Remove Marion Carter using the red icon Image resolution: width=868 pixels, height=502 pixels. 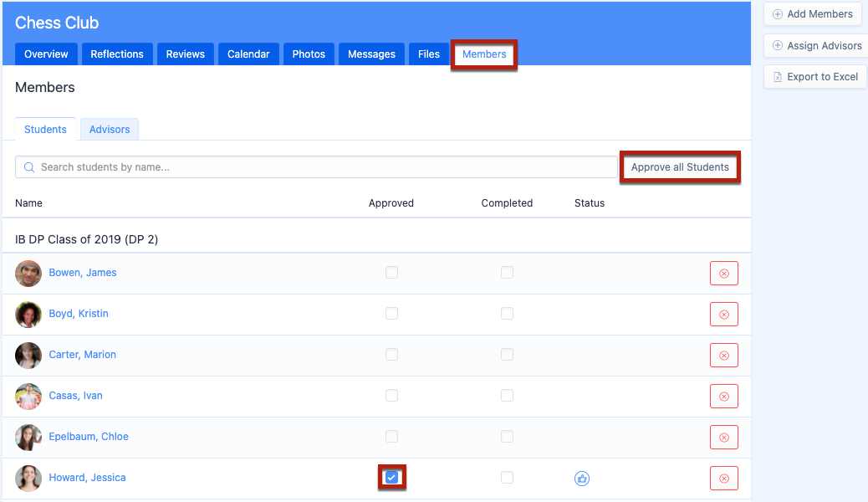[x=723, y=356]
